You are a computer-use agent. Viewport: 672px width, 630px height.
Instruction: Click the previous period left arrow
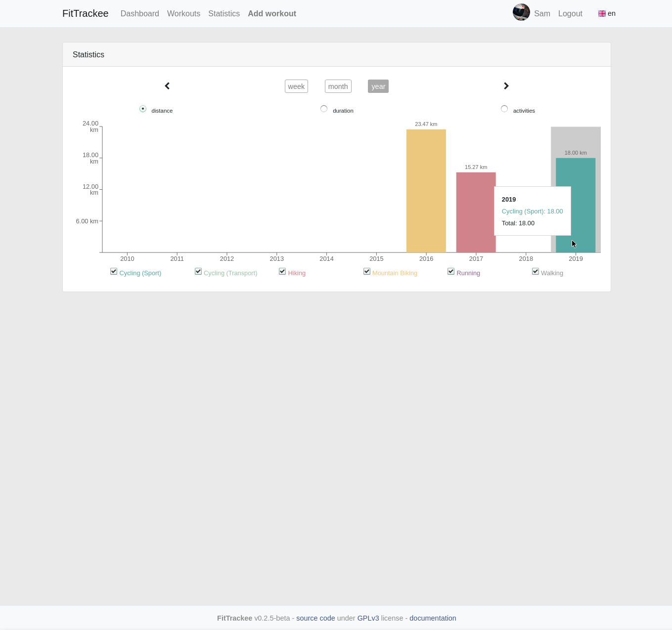pos(167,86)
